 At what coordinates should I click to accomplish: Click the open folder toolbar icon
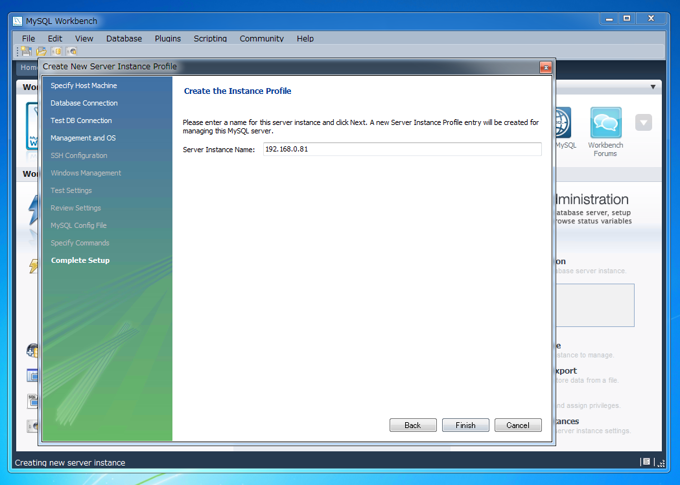42,51
